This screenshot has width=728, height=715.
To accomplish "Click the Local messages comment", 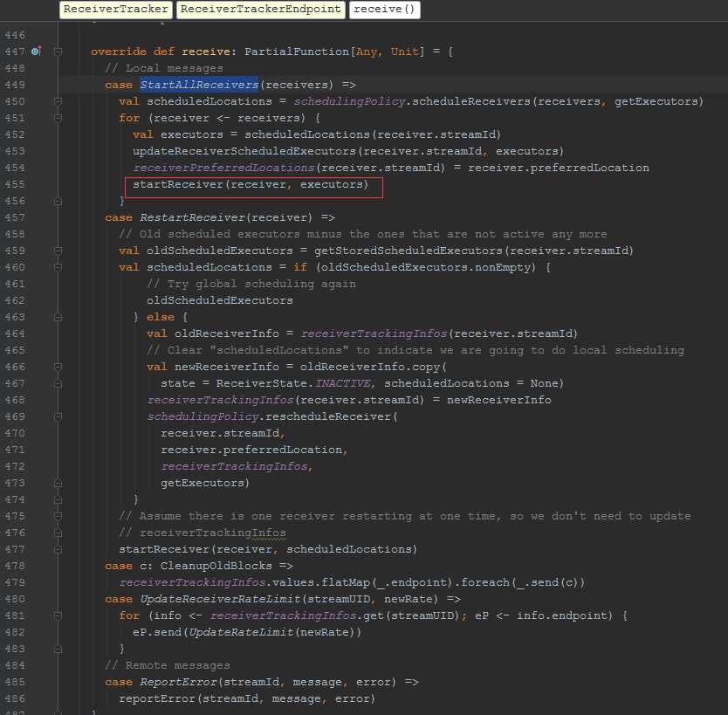I will point(164,68).
